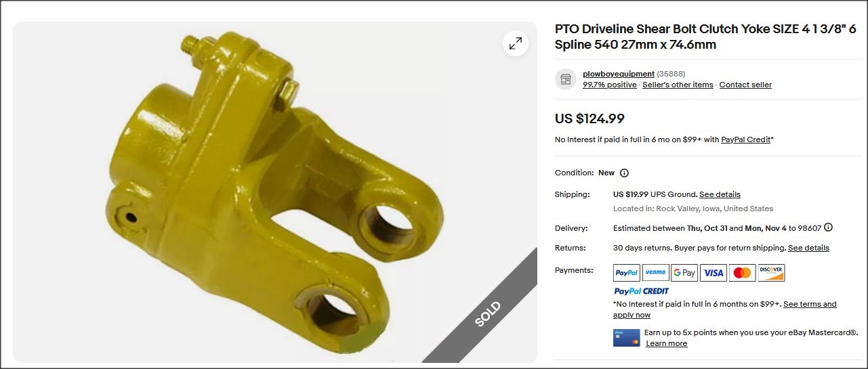Open the condition info icon next to New
The height and width of the screenshot is (369, 868).
click(624, 173)
